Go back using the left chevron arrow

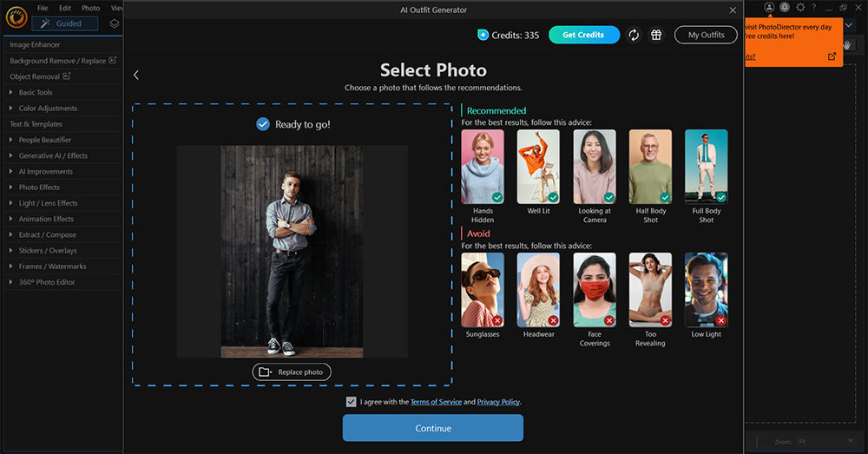136,75
